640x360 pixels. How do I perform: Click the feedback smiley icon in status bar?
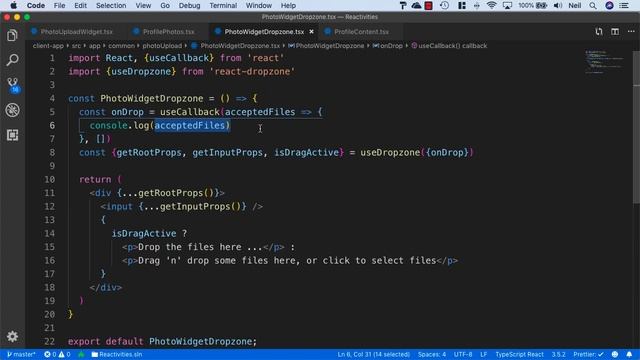click(615, 354)
